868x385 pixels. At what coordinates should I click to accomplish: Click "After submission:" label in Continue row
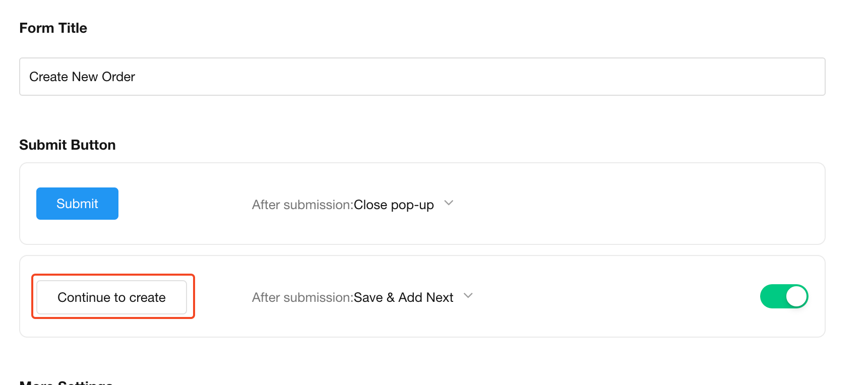[x=302, y=297]
